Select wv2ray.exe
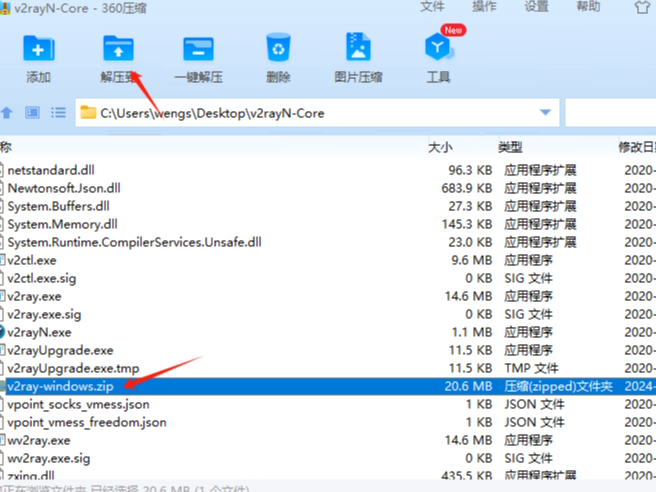Screen dimensions: 656x492 click(x=39, y=440)
